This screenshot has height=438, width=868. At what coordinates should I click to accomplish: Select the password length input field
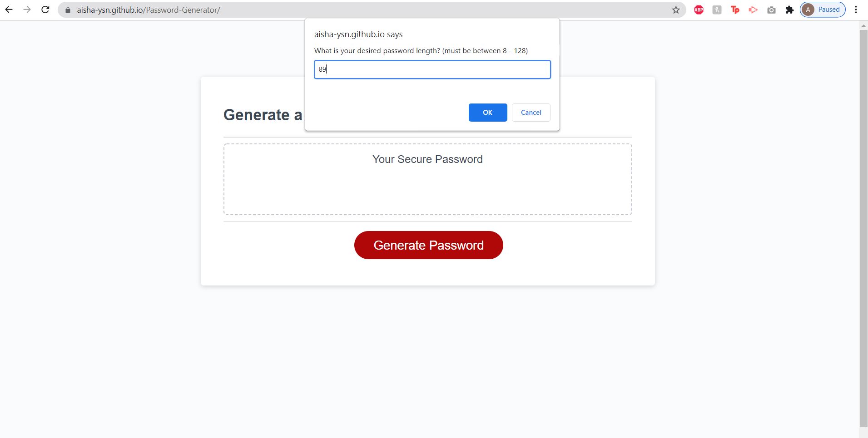click(432, 69)
